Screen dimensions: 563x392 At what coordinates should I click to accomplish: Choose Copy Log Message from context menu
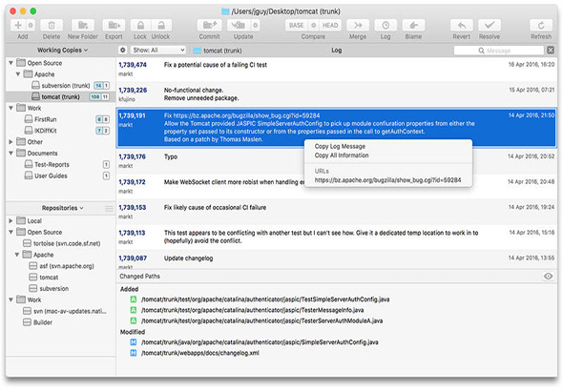(340, 146)
